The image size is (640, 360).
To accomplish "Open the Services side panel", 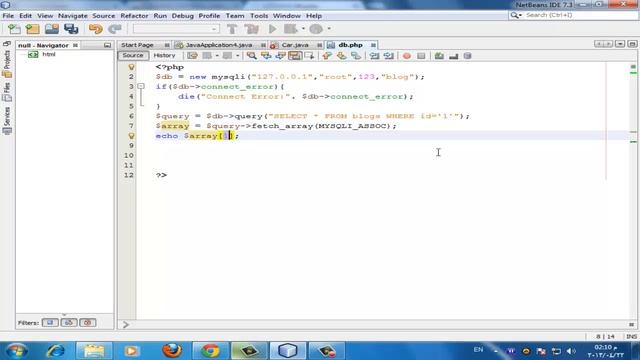I will (7, 121).
